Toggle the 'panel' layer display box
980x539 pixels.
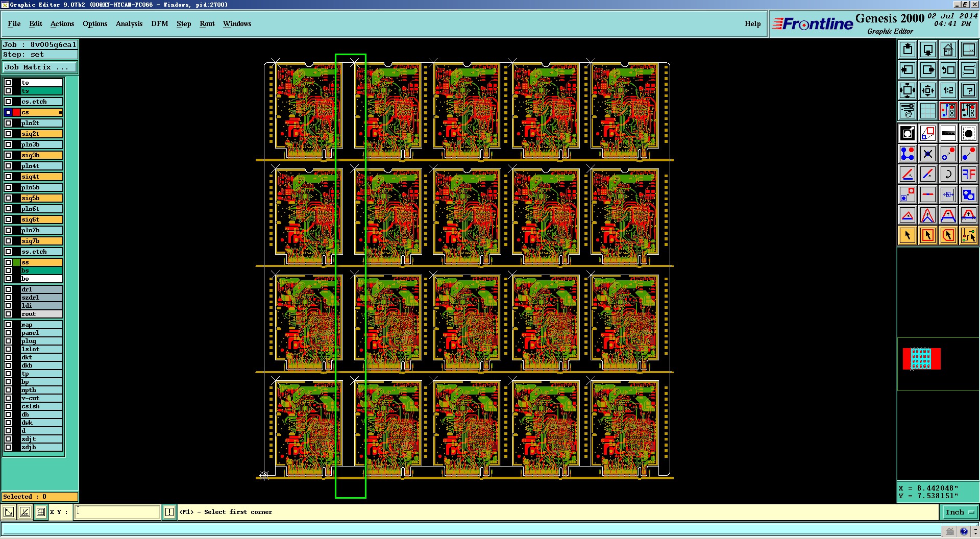(x=8, y=333)
